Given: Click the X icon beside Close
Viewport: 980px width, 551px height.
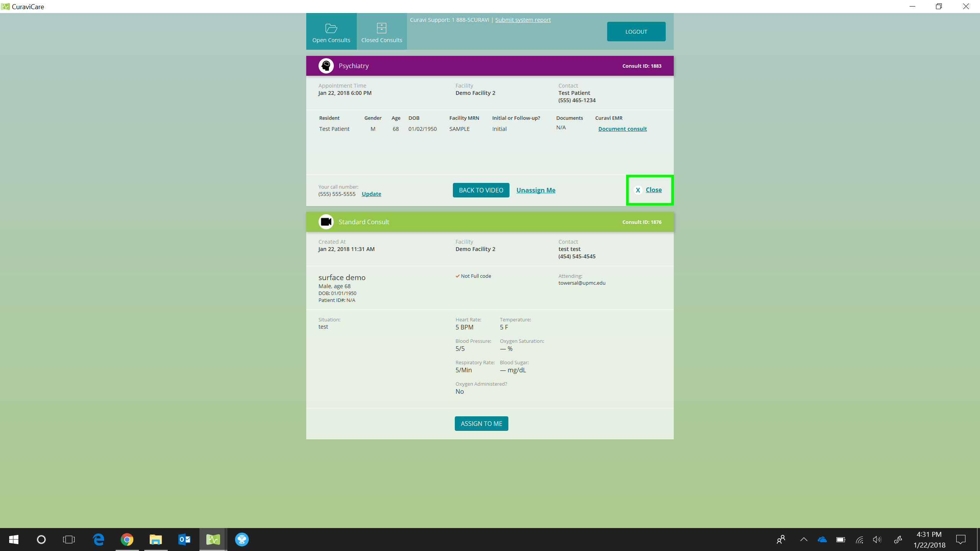Looking at the screenshot, I should click(638, 190).
